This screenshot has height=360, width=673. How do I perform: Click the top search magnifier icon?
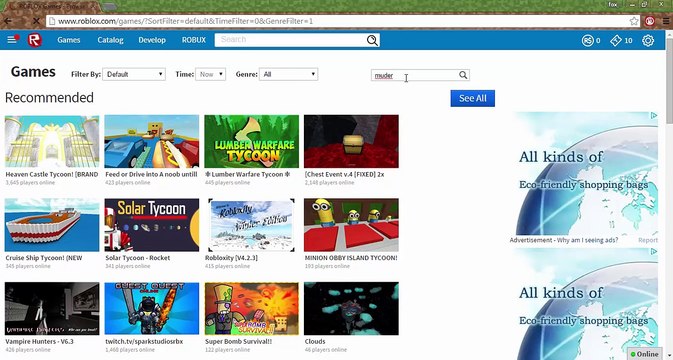coord(372,40)
